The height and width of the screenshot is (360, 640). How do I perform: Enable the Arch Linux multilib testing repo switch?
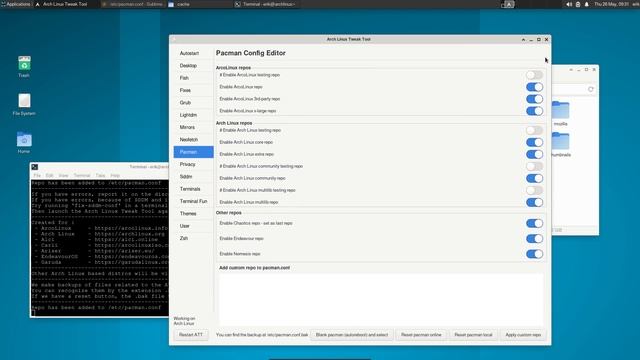pos(534,190)
